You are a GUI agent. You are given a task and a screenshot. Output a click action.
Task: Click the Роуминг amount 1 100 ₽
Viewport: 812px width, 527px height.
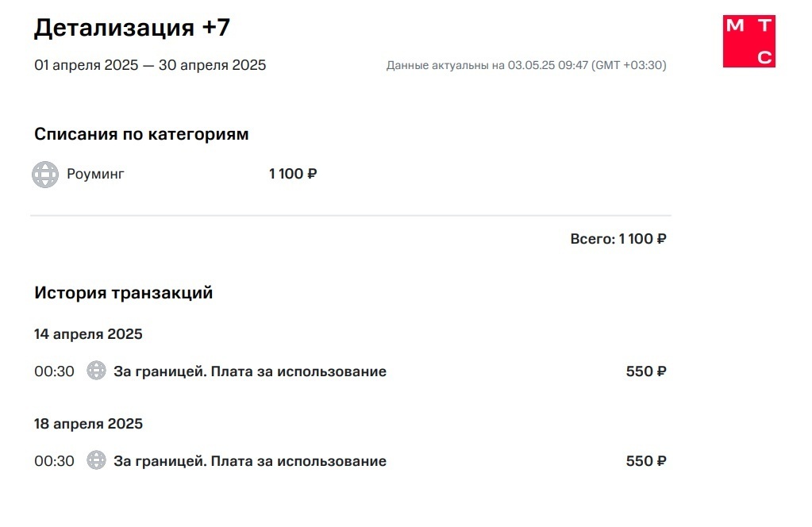click(x=293, y=175)
